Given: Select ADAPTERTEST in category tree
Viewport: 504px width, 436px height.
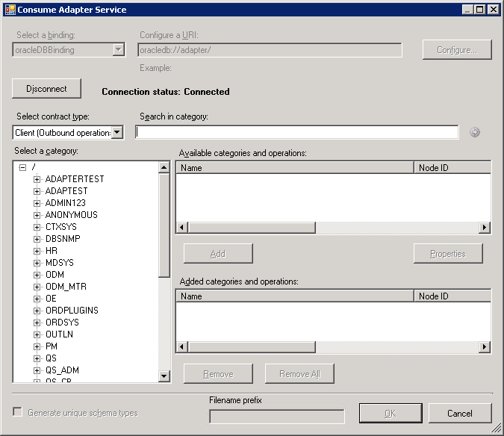Looking at the screenshot, I should click(x=75, y=179).
